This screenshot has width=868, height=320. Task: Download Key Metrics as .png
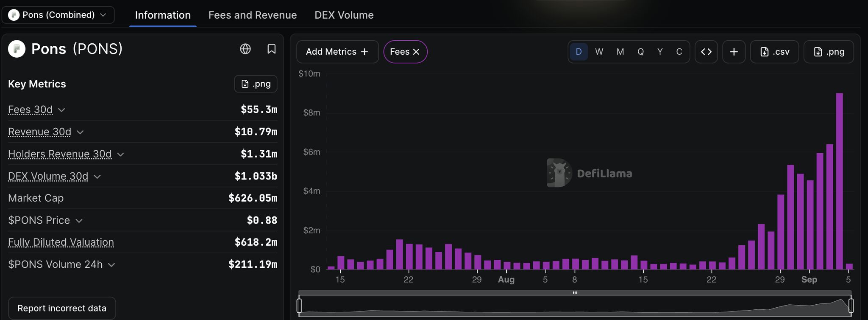click(x=256, y=84)
